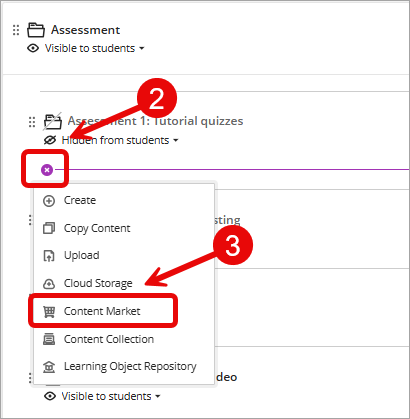Click the Copy Content stacked-pages icon
410x419 pixels.
[49, 229]
